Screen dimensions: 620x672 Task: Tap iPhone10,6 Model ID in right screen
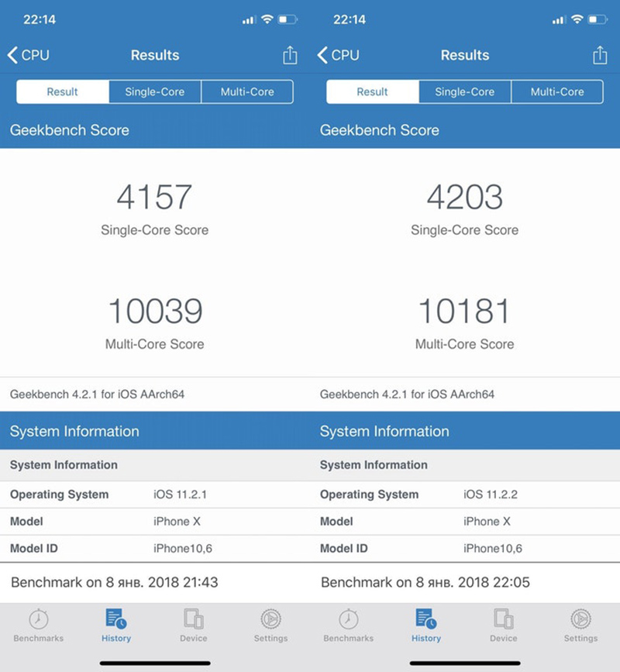coord(493,549)
